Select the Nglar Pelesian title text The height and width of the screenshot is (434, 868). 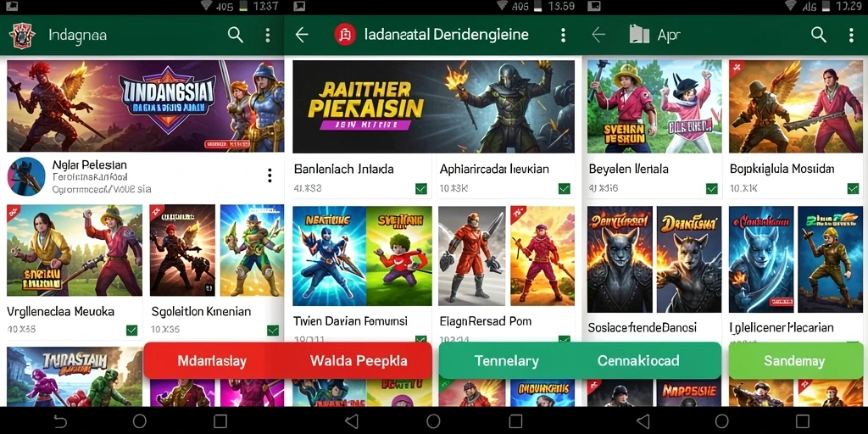[x=89, y=165]
